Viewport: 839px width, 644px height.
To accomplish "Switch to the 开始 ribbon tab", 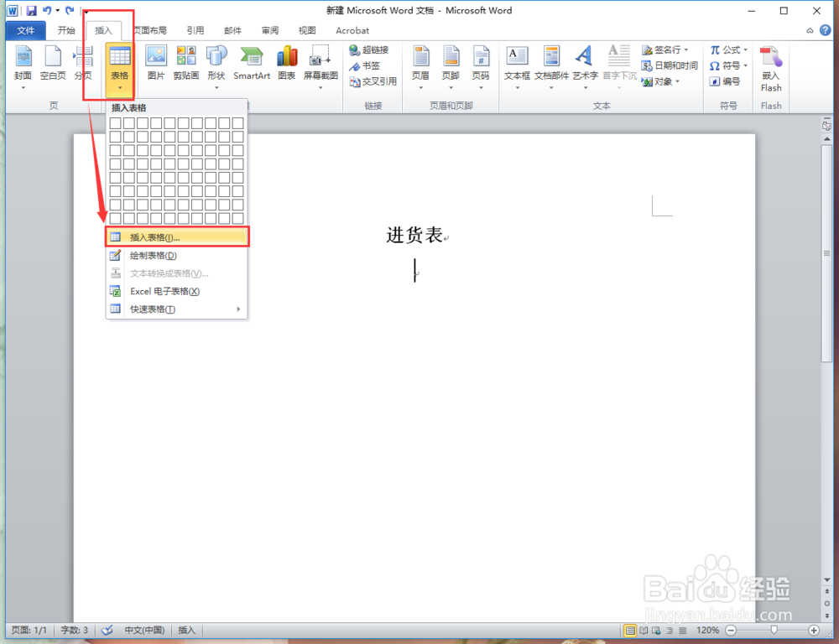I will pos(66,30).
